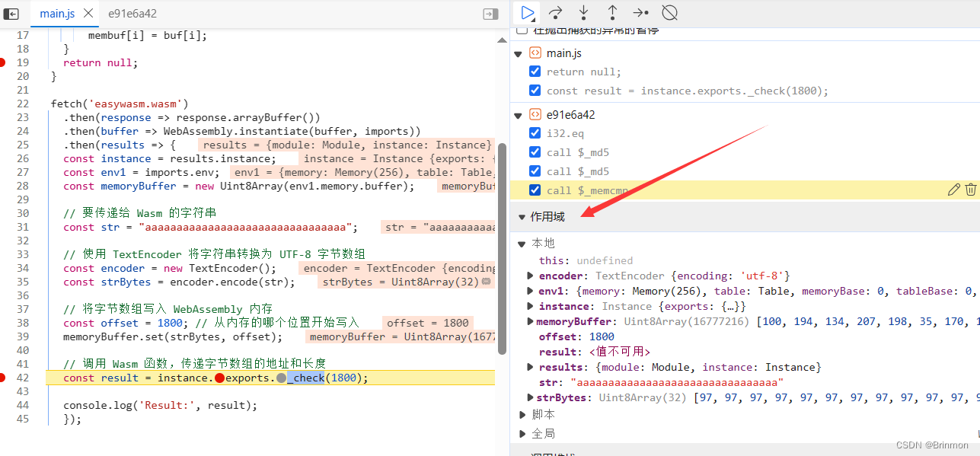980x456 pixels.
Task: Click the Step into next function call icon
Action: (583, 13)
